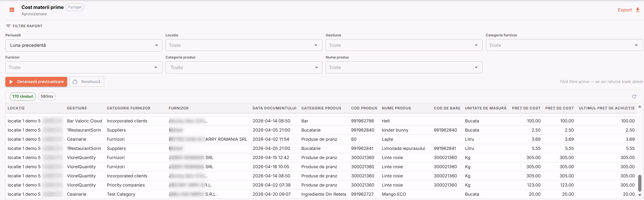Click the filter icon beside FILTRE RAPORT

[x=8, y=26]
